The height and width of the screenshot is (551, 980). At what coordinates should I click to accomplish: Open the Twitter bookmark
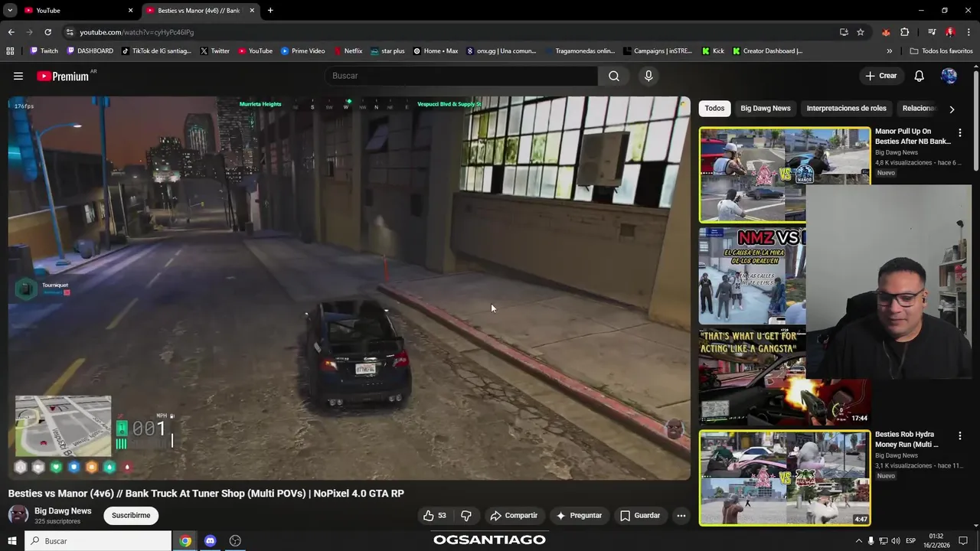click(214, 51)
